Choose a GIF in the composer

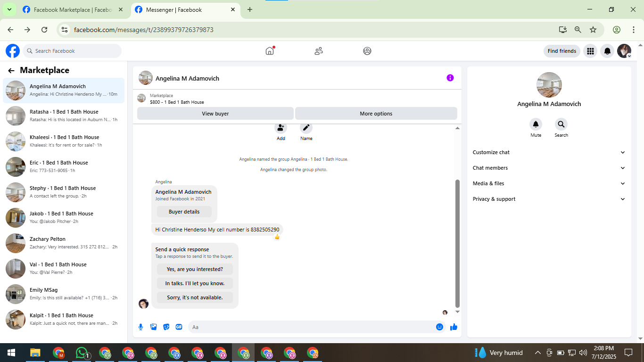[179, 327]
